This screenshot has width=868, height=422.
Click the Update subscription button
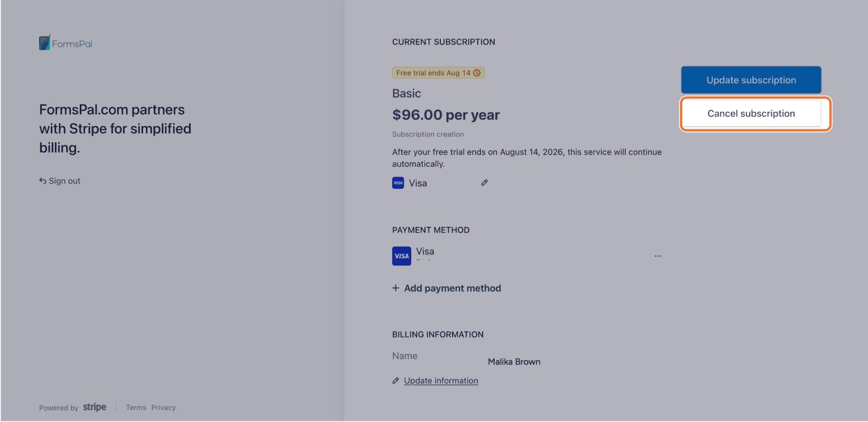[751, 80]
